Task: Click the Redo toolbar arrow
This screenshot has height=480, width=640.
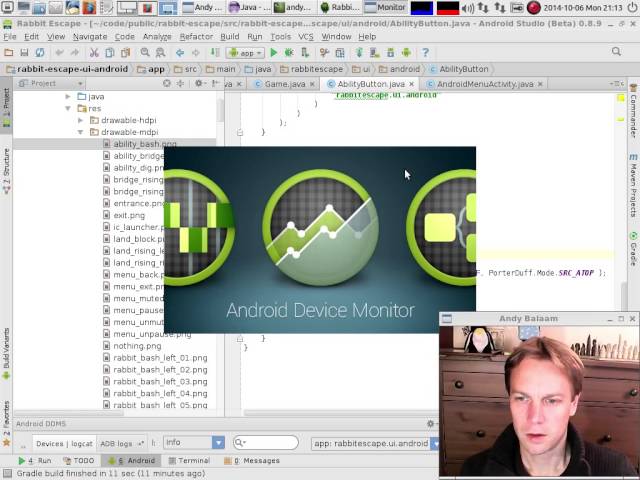Action: pyautogui.click(x=75, y=53)
